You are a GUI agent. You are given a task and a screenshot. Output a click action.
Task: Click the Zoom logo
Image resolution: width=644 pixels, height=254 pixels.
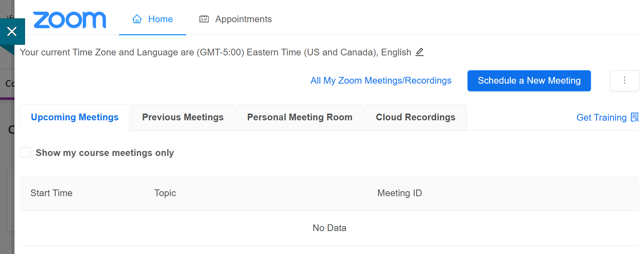tap(70, 20)
